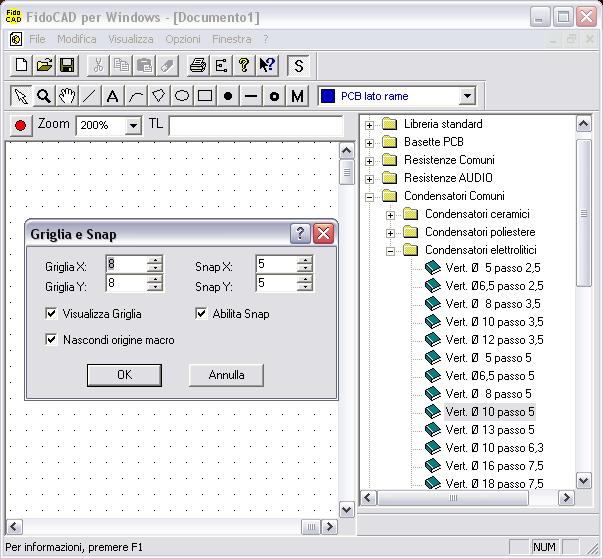Save document with floppy disk icon

67,65
